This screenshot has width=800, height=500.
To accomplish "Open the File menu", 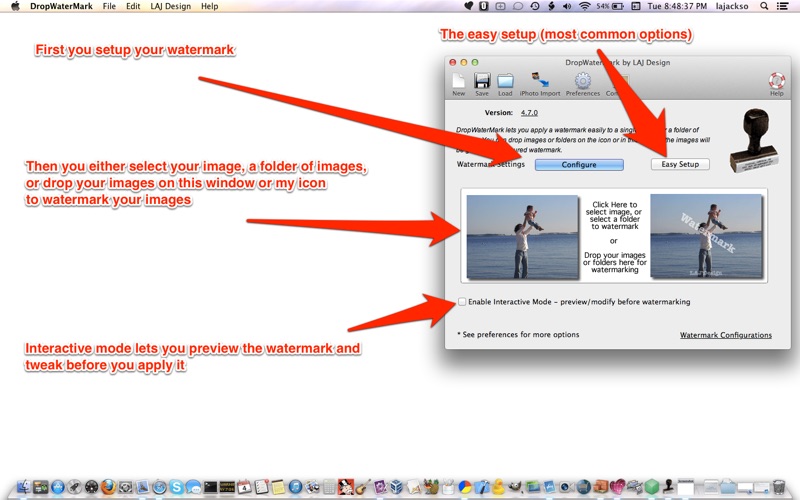I will (109, 6).
